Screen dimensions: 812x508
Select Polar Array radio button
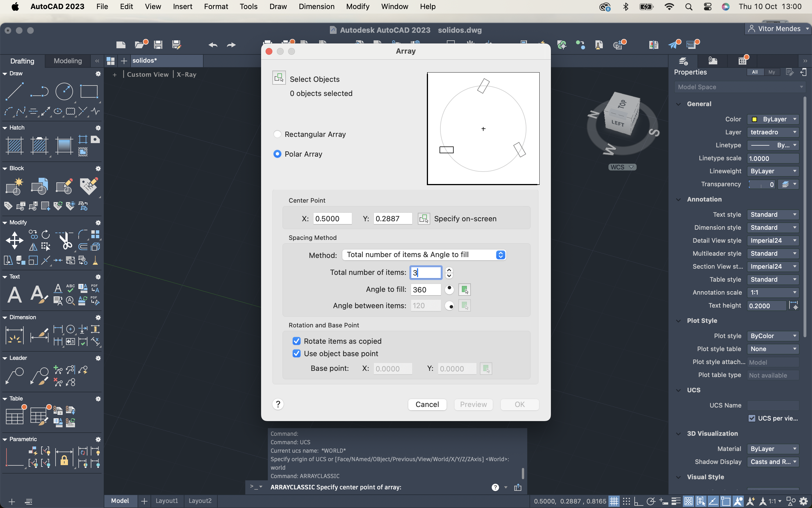277,154
